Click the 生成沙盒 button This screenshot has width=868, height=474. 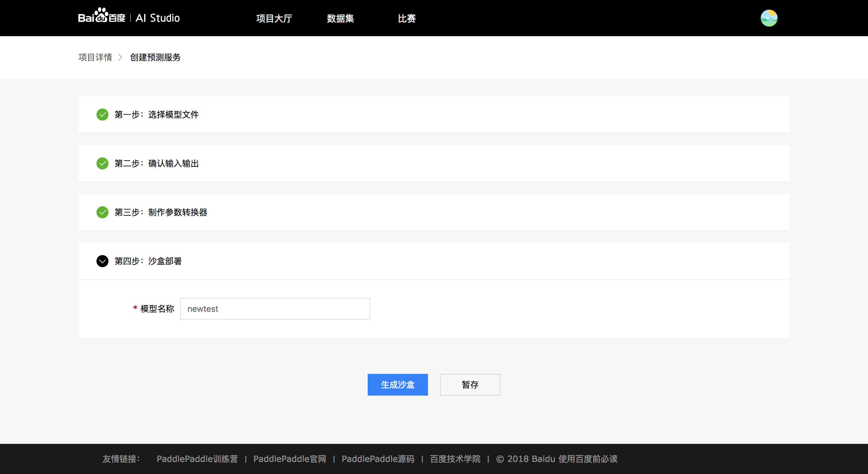tap(398, 385)
